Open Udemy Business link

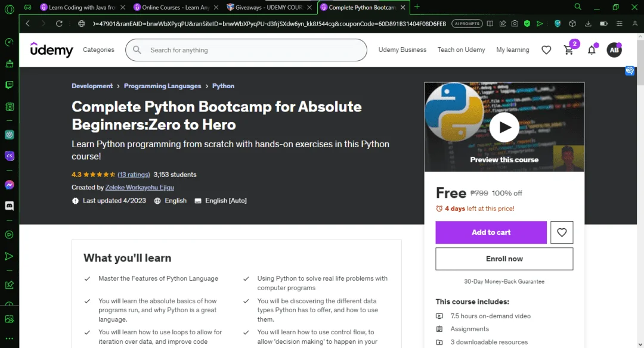[x=402, y=49]
